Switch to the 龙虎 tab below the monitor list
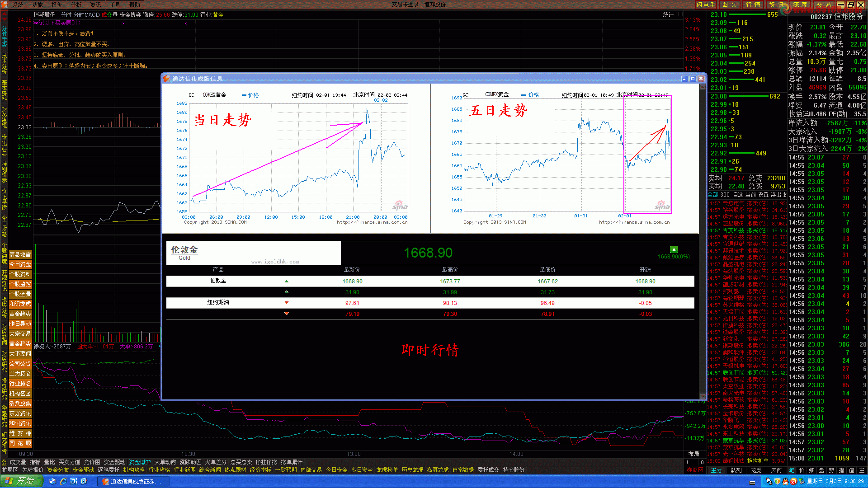Image resolution: width=868 pixels, height=488 pixels. [x=756, y=470]
